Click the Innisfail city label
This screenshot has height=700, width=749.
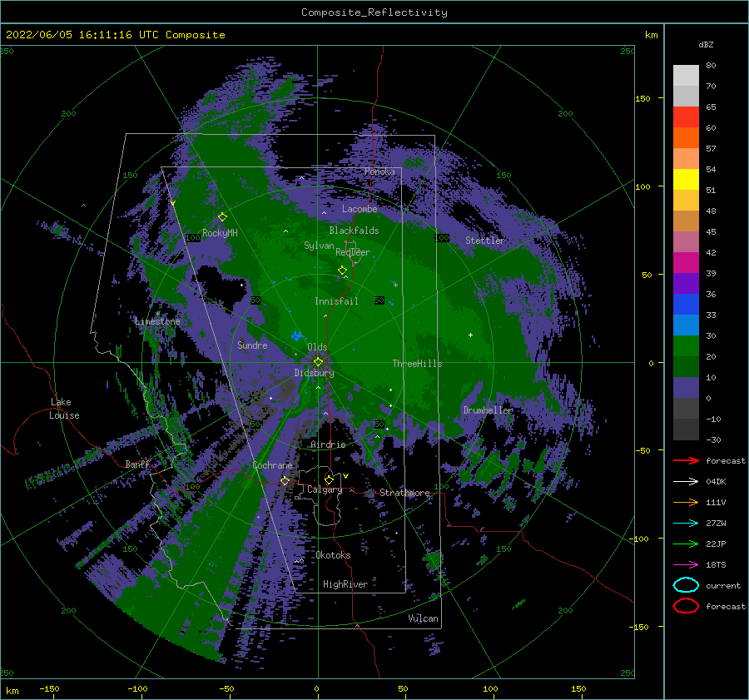point(336,301)
